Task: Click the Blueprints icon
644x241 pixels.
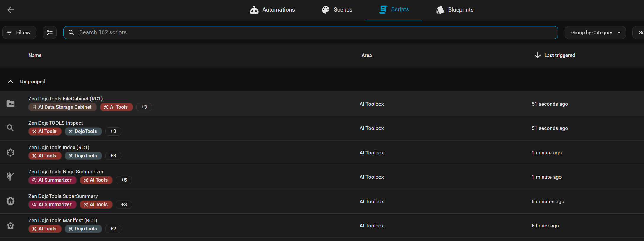Action: (440, 10)
